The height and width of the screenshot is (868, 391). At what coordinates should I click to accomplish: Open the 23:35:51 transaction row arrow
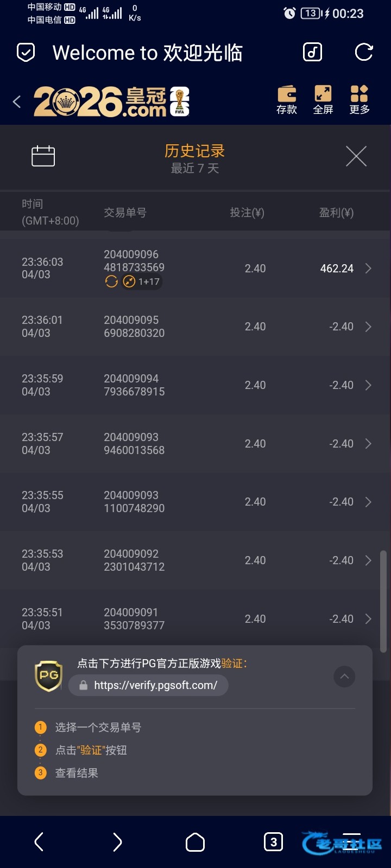pyautogui.click(x=368, y=619)
